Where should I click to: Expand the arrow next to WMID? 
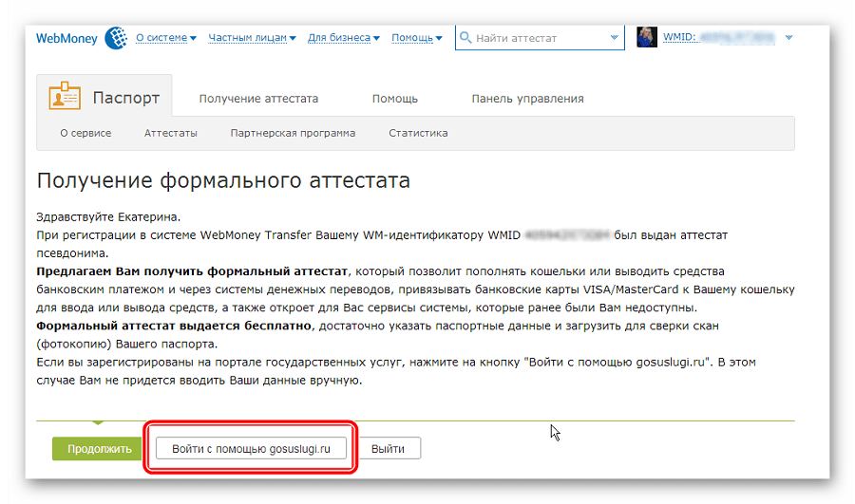click(x=789, y=38)
